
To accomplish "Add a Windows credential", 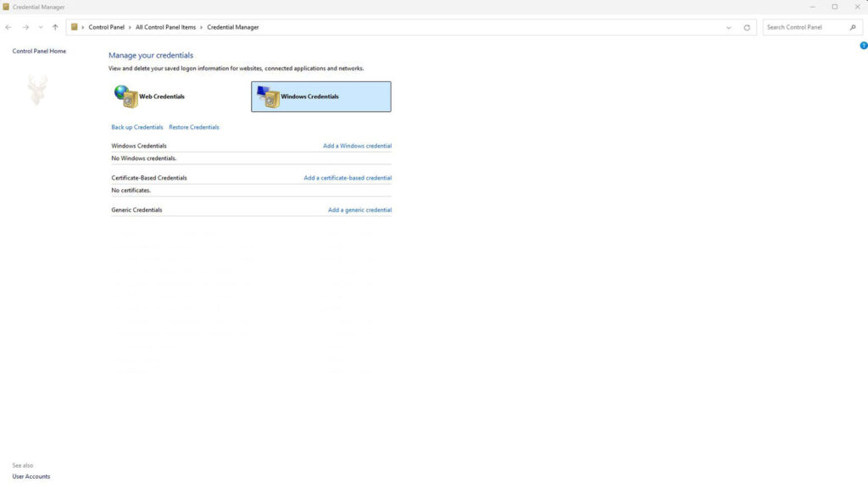I will (357, 146).
